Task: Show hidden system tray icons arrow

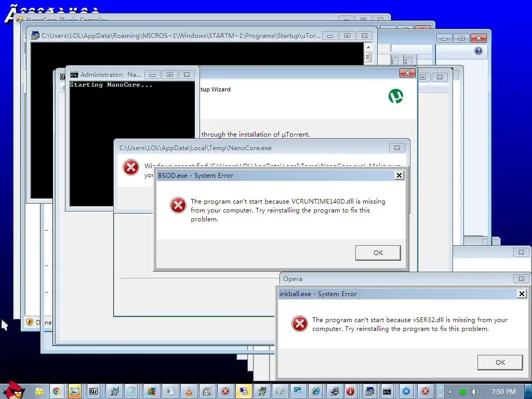Action: tap(450, 392)
